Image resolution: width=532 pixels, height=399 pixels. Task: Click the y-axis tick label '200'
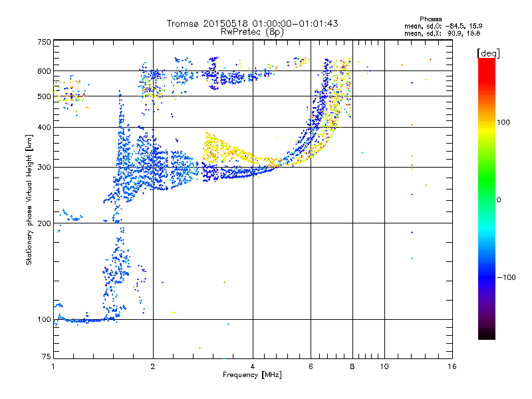[44, 223]
